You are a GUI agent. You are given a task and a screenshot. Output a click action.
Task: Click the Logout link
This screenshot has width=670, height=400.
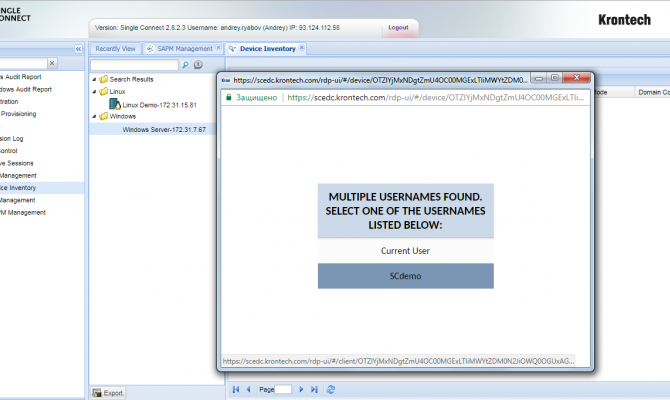pos(398,27)
